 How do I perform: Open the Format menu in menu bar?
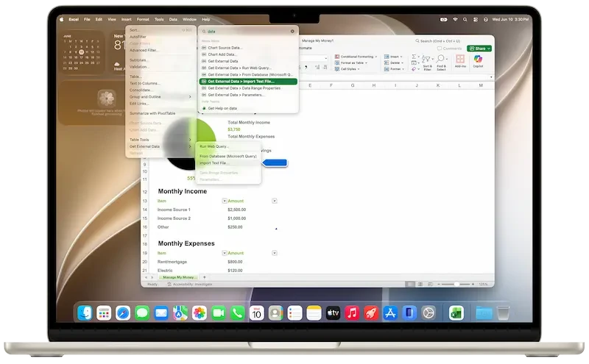click(143, 20)
